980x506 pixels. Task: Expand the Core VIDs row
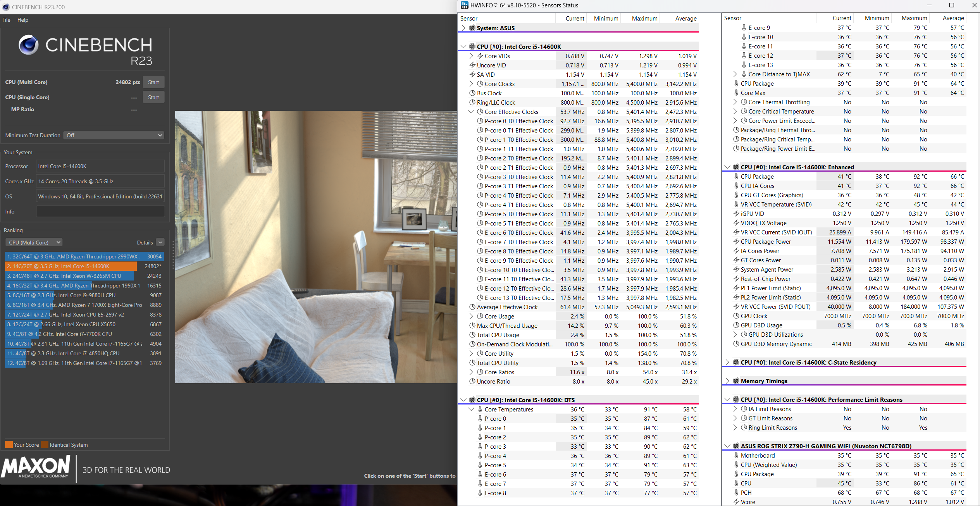point(471,56)
